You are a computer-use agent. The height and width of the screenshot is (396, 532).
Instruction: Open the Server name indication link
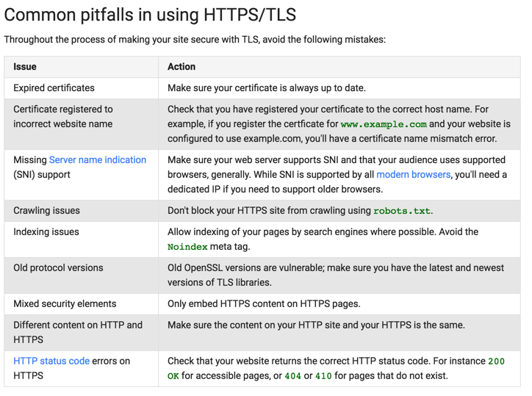click(97, 159)
